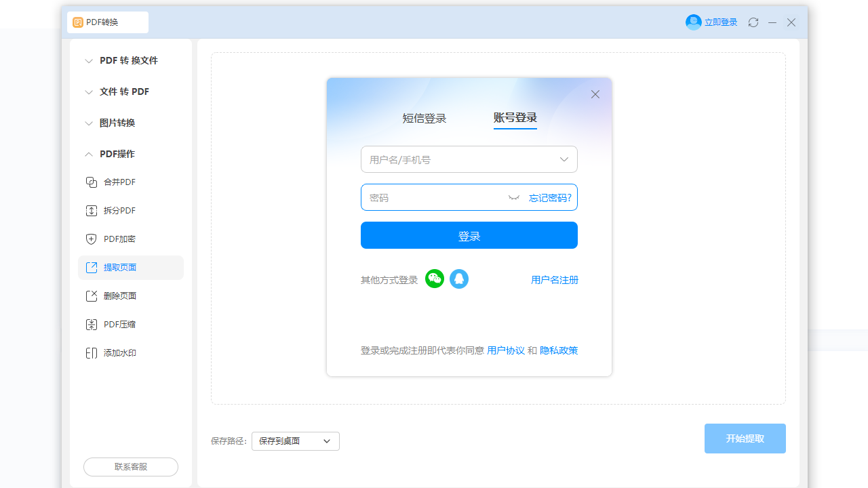Switch to the 账号登录 tab
The image size is (868, 488).
coord(515,118)
